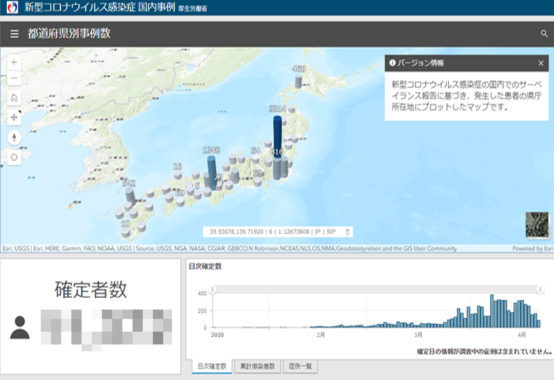The width and height of the screenshot is (554, 380).
Task: Reset map to home view
Action: [14, 97]
